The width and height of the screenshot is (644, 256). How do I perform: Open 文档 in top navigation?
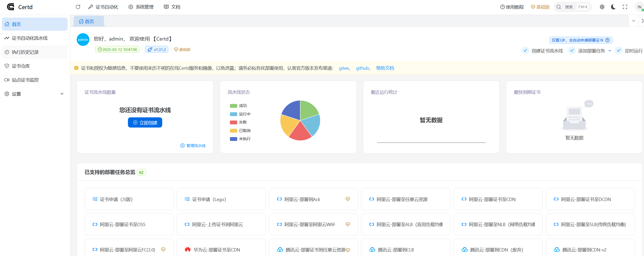tap(172, 7)
